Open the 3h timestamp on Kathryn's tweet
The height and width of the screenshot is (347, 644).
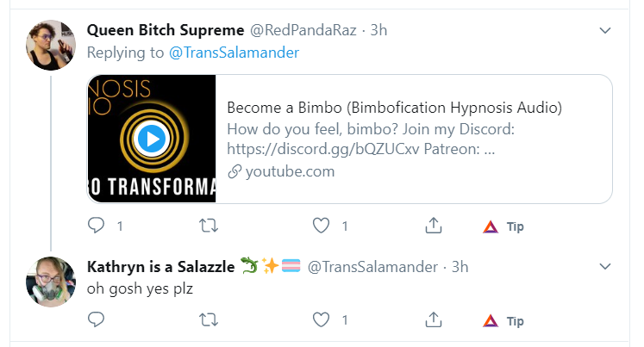(460, 267)
